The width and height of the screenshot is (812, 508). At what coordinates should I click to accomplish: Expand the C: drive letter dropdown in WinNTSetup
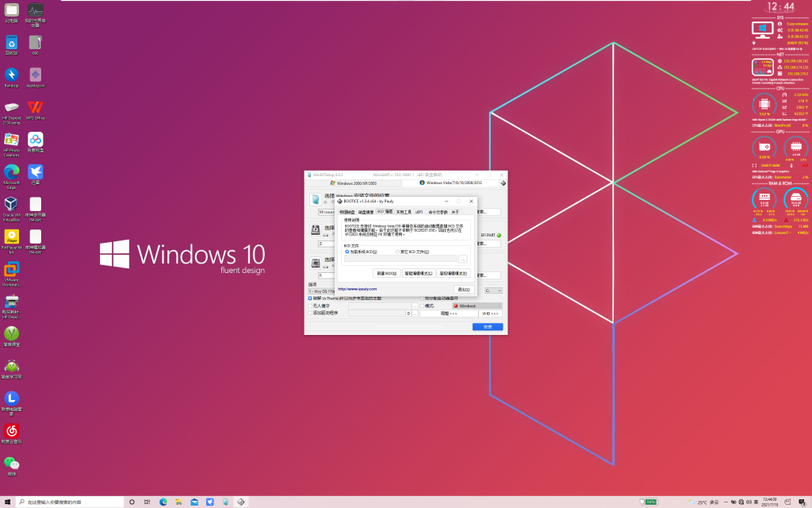[x=493, y=291]
